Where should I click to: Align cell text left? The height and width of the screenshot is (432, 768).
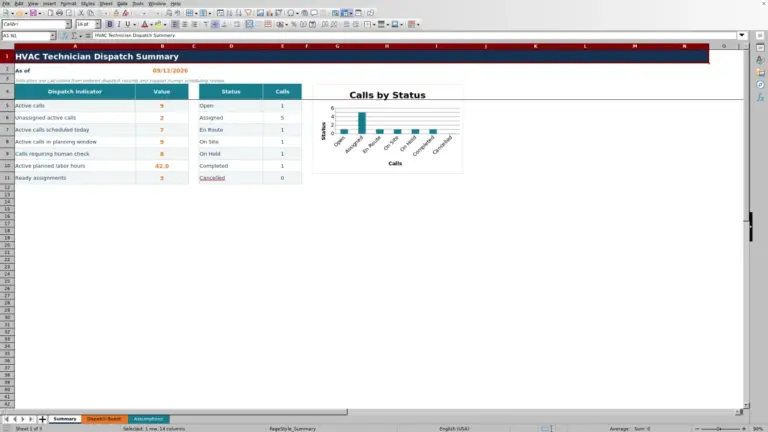point(175,24)
